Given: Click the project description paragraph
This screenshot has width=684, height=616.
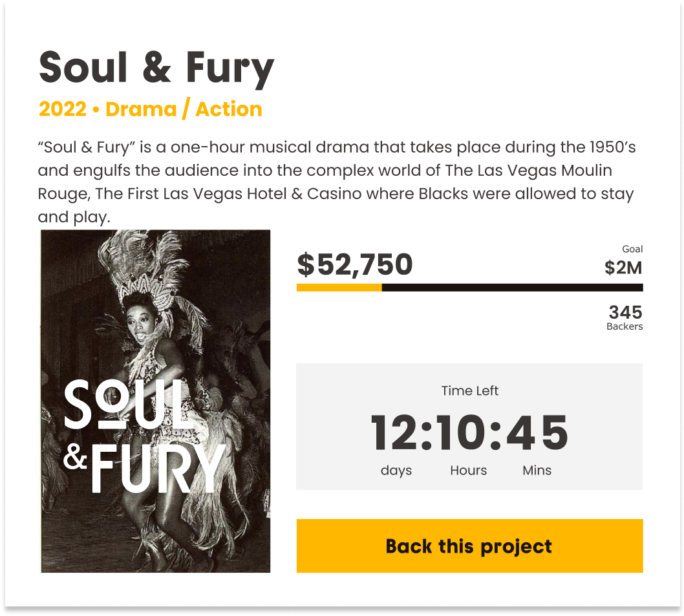Looking at the screenshot, I should 336,182.
